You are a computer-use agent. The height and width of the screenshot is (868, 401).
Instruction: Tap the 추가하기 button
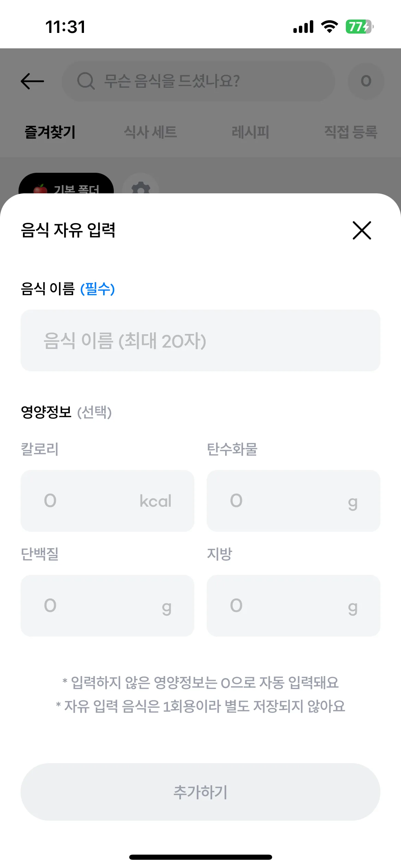[x=200, y=792]
